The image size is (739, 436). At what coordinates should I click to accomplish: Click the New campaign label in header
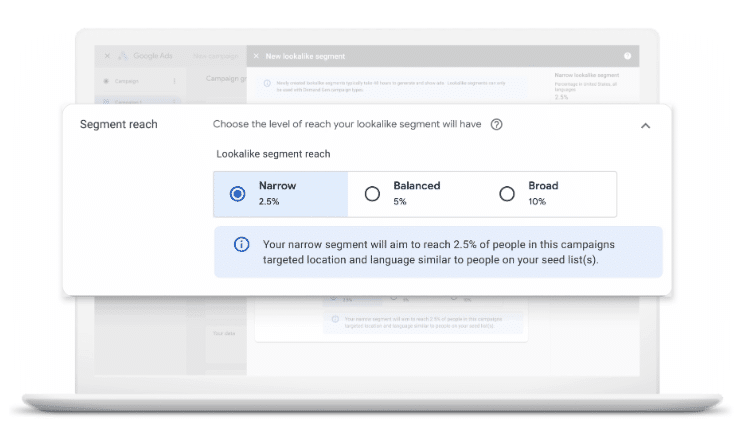point(215,56)
